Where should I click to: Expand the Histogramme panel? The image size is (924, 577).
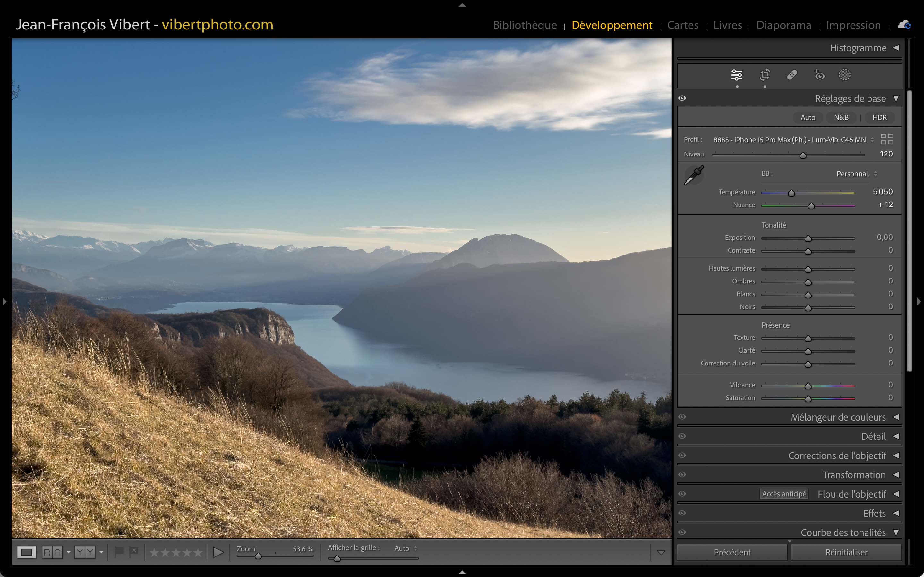(x=896, y=48)
